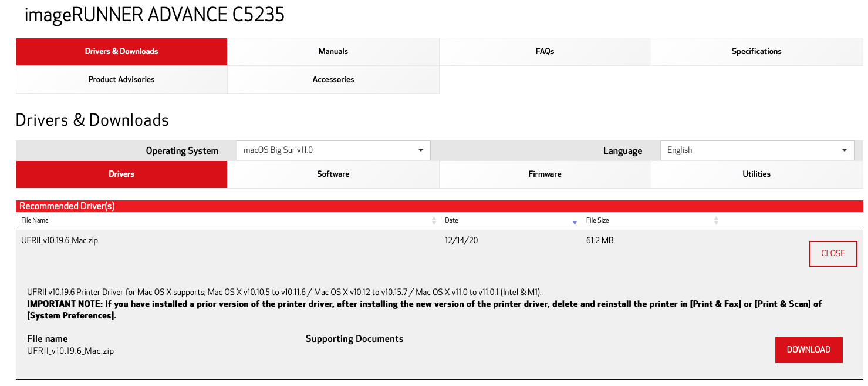Screen dimensions: 868x386
Task: Sort by File Name column arrows
Action: (x=434, y=221)
